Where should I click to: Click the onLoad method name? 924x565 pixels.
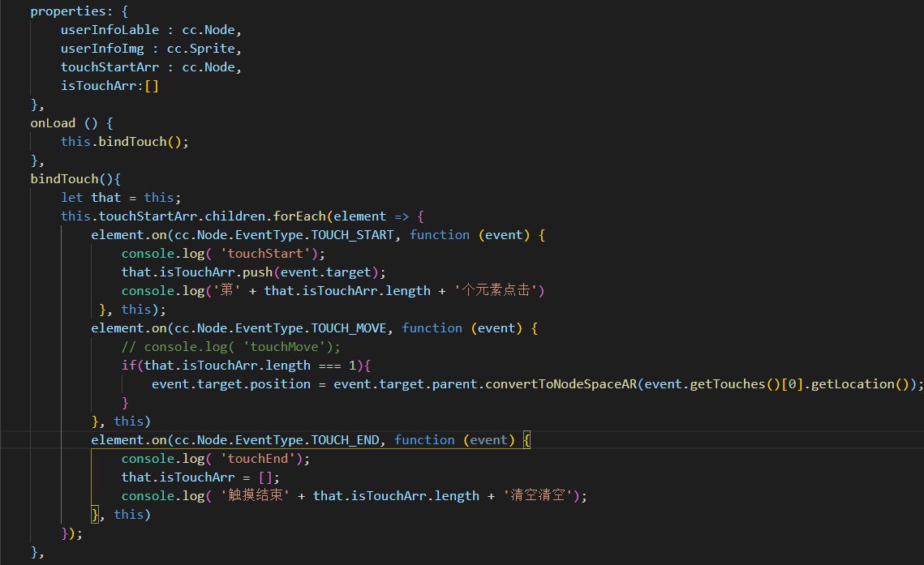(53, 123)
